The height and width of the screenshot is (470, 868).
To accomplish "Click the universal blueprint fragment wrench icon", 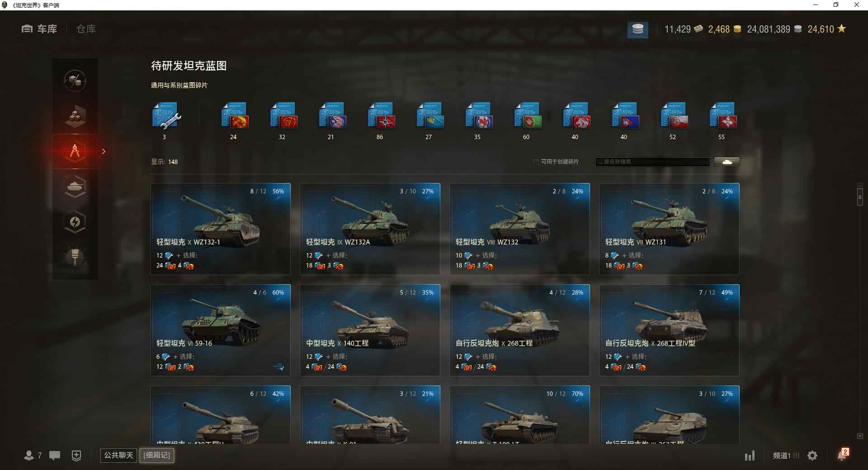I will pos(166,116).
